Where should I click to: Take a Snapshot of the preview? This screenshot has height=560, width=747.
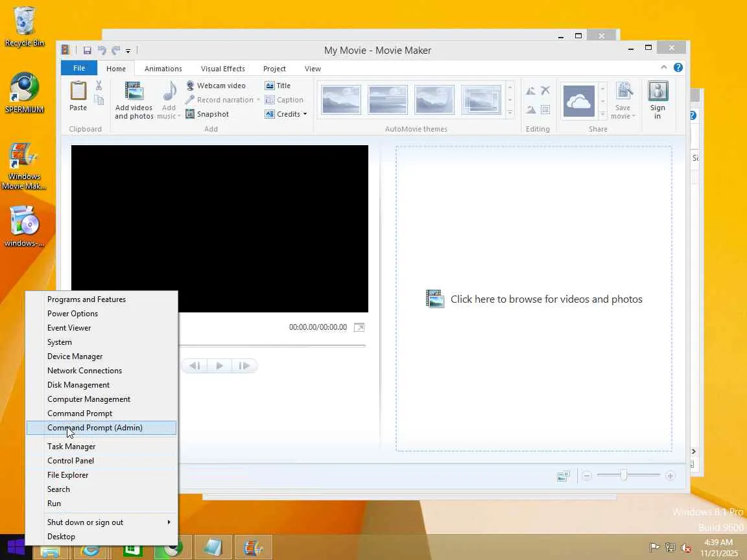pyautogui.click(x=207, y=114)
